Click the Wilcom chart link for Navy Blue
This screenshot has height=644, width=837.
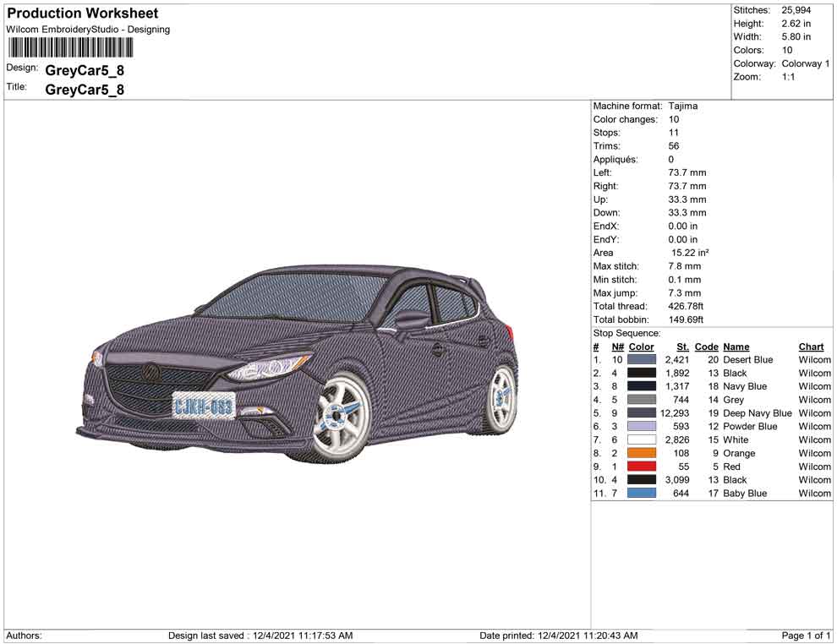tap(814, 386)
